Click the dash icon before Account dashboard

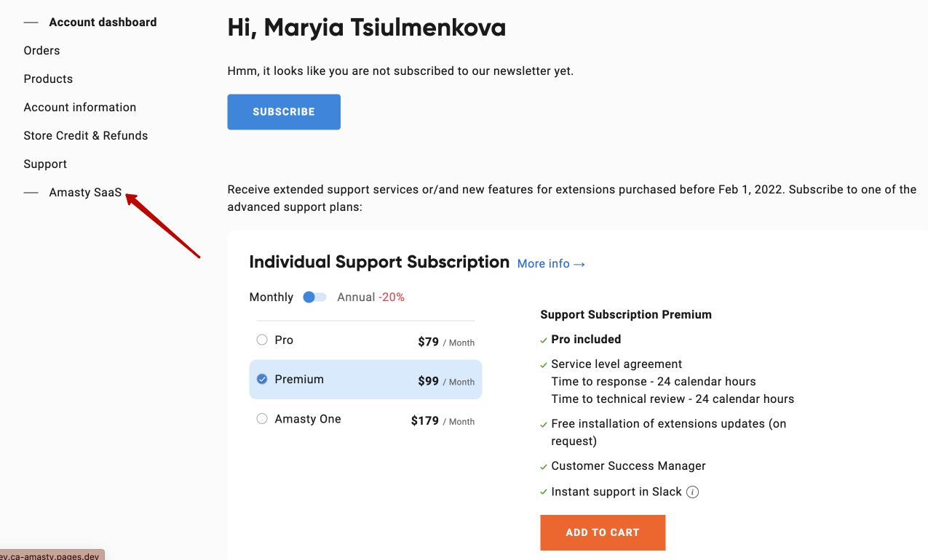click(31, 23)
